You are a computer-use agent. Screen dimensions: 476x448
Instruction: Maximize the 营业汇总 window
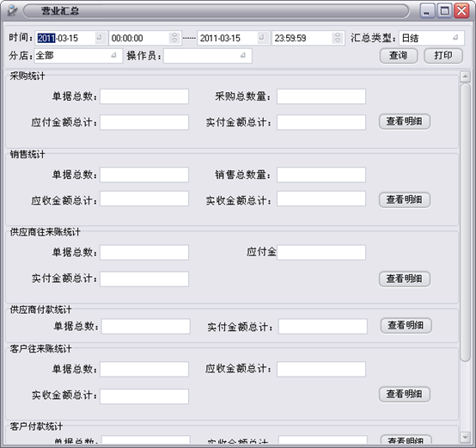pyautogui.click(x=444, y=11)
